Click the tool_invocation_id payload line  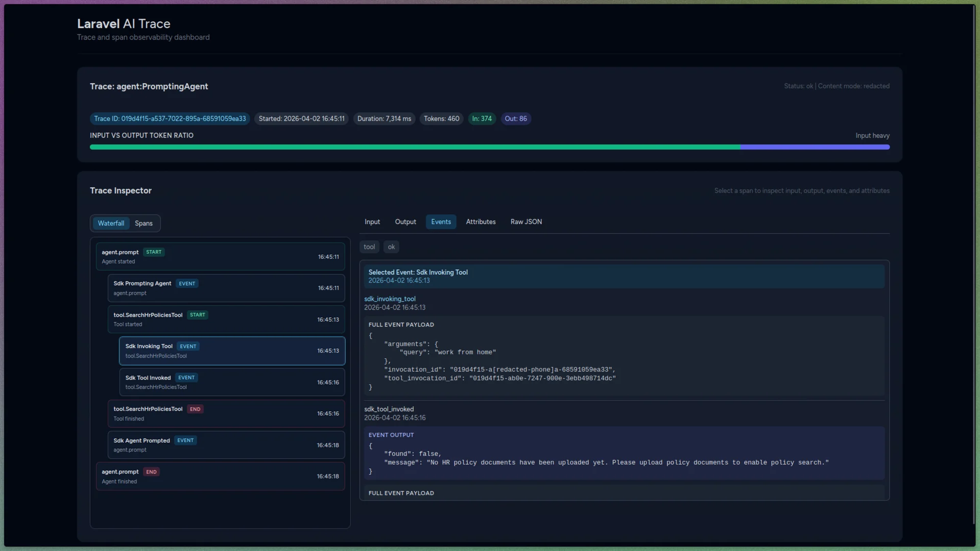[500, 378]
